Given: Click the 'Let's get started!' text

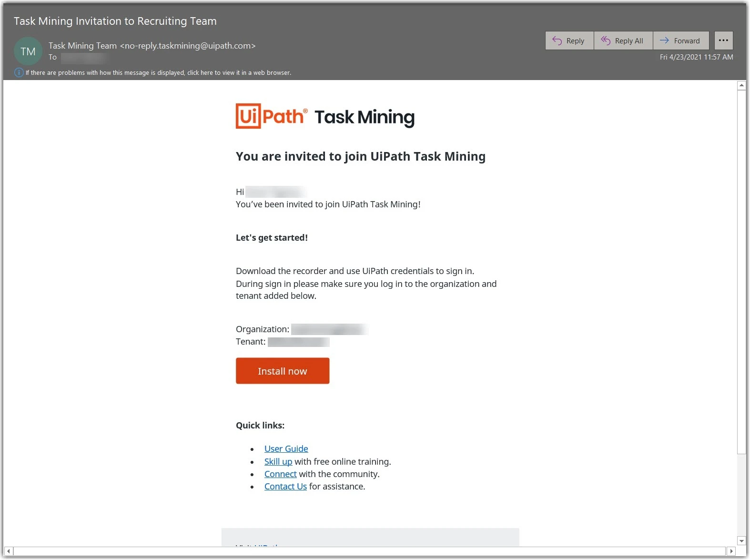Looking at the screenshot, I should click(x=272, y=237).
